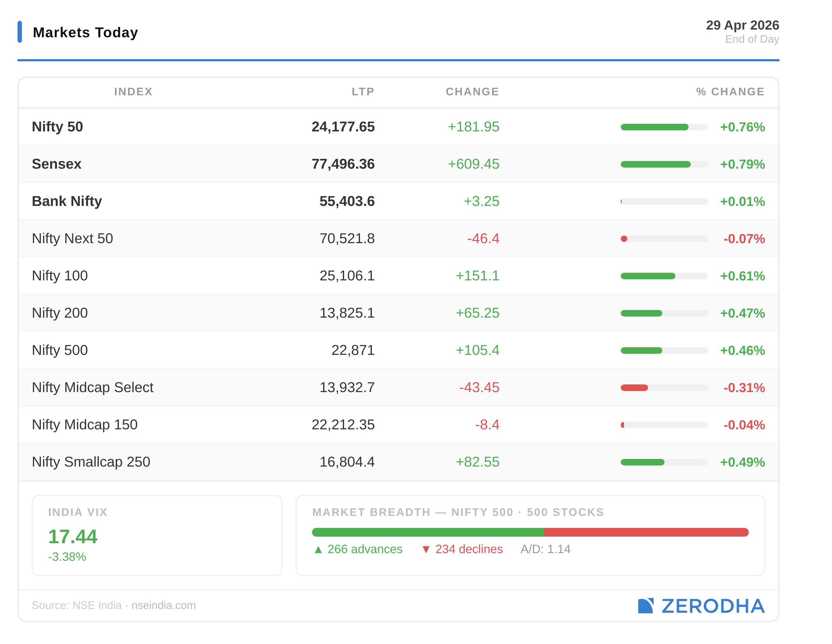
Task: Select the Sensex index row
Action: 57,164
